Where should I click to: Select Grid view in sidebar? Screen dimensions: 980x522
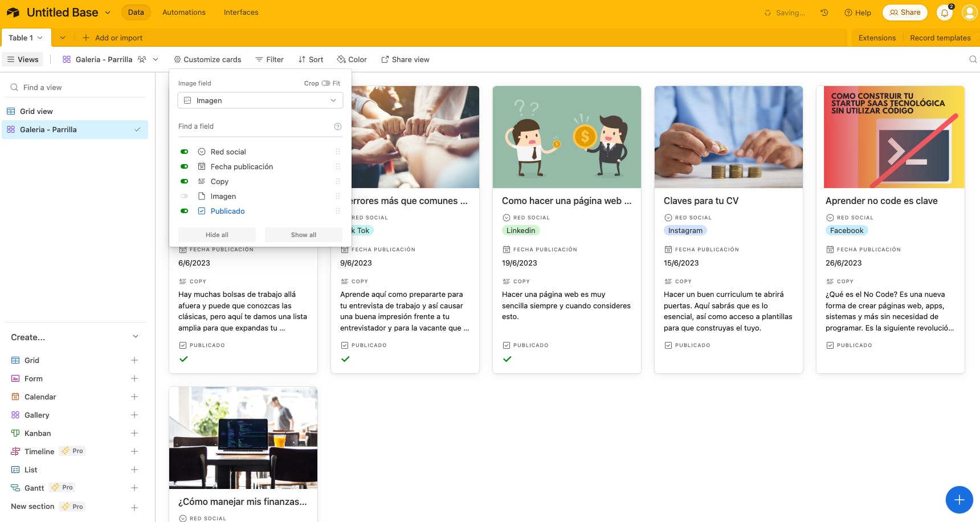[75, 111]
